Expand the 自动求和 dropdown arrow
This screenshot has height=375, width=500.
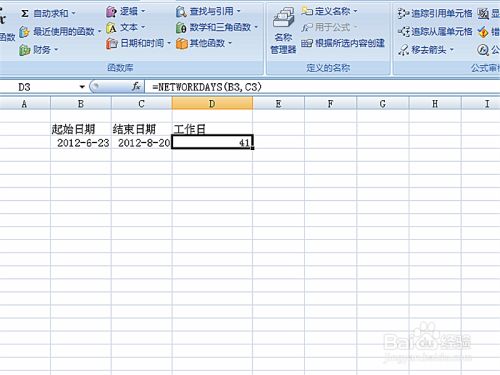[73, 14]
